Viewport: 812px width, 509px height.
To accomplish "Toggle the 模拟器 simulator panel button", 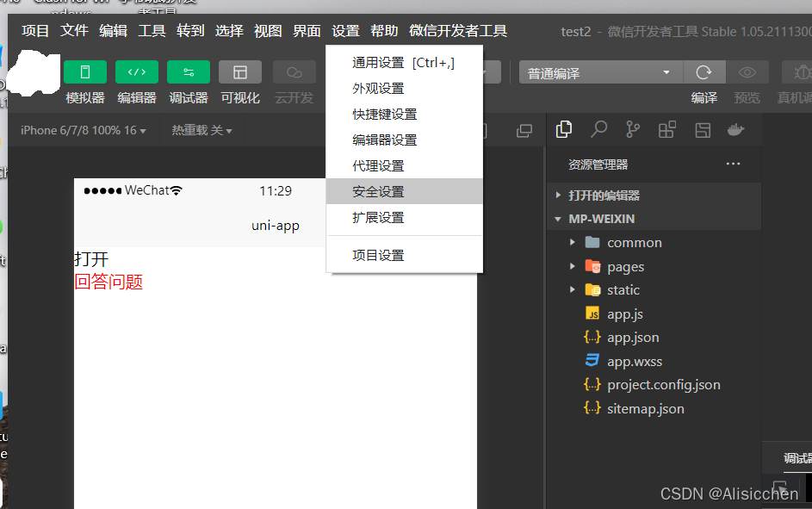I will (x=85, y=72).
